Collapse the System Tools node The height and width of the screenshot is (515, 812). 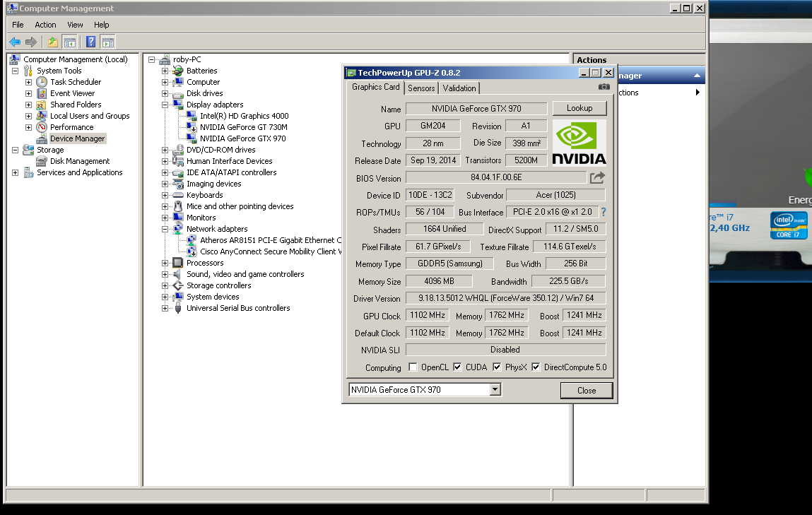pos(16,71)
